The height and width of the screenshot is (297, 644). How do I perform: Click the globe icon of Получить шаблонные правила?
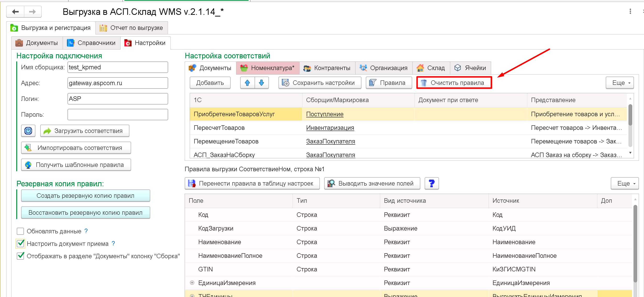[x=28, y=165]
